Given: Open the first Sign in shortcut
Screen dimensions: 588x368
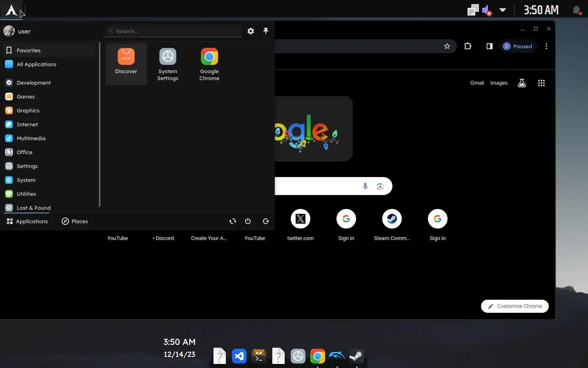Looking at the screenshot, I should (346, 225).
